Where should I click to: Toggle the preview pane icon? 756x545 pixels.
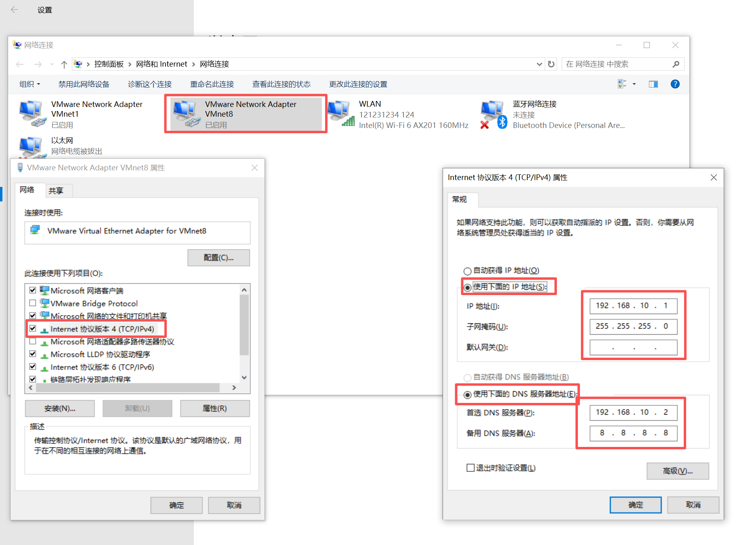click(653, 84)
